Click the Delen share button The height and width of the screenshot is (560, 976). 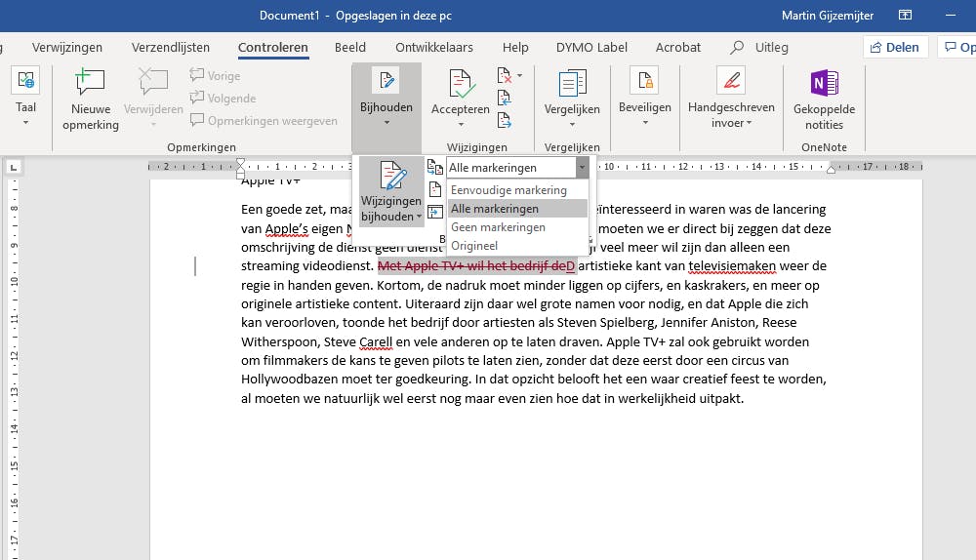tap(894, 47)
